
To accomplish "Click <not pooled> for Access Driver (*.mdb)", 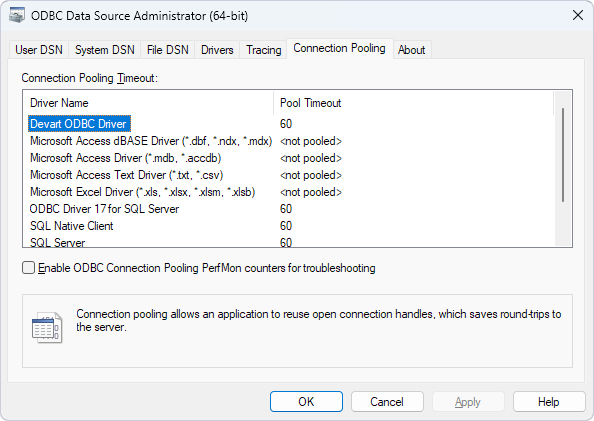I will (311, 158).
